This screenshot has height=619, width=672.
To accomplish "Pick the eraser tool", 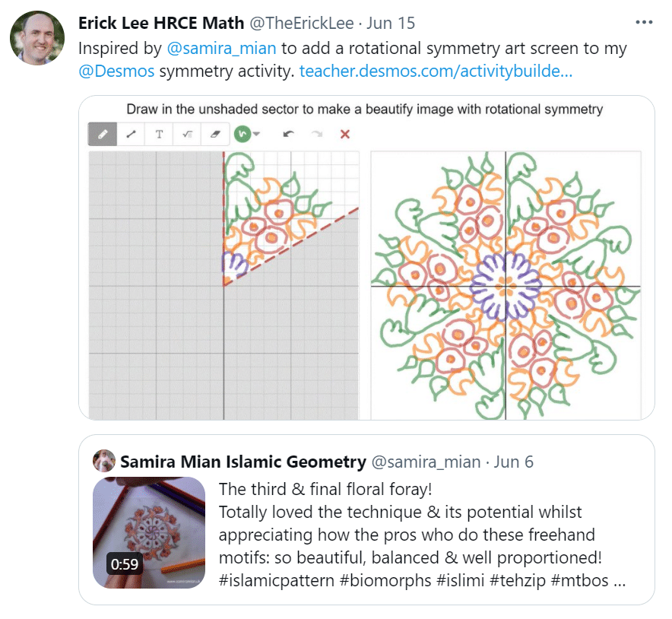I will coord(215,134).
